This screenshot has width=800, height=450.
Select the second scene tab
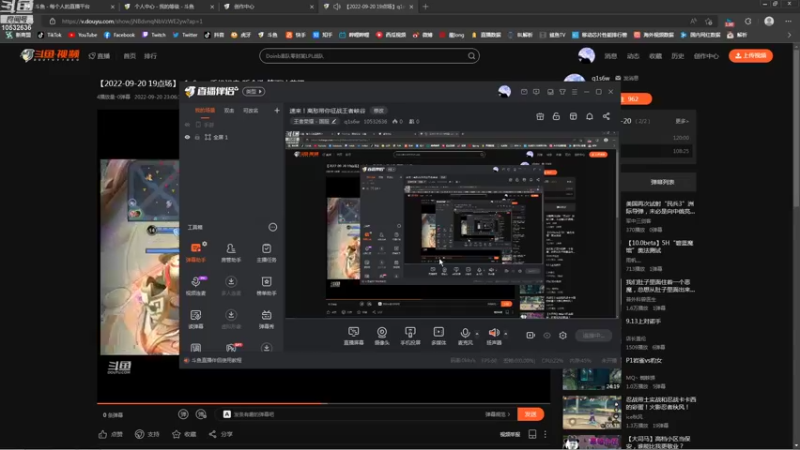click(x=229, y=111)
